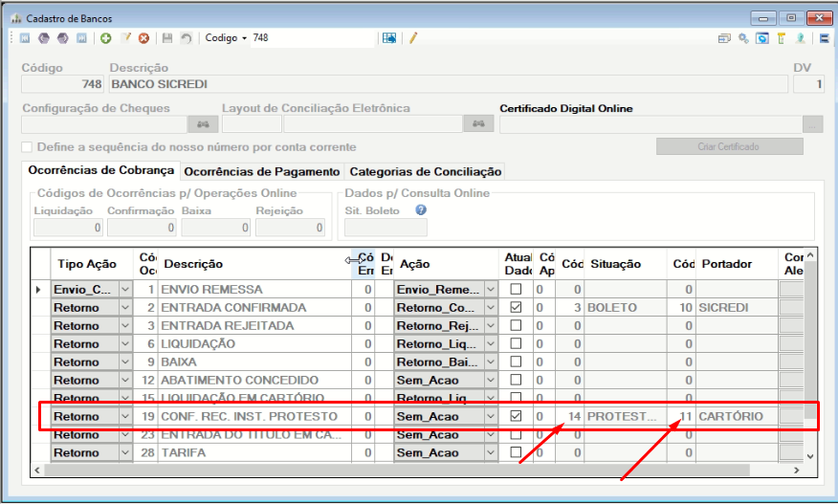
Task: Go to the previous record in toolbar
Action: (44, 38)
